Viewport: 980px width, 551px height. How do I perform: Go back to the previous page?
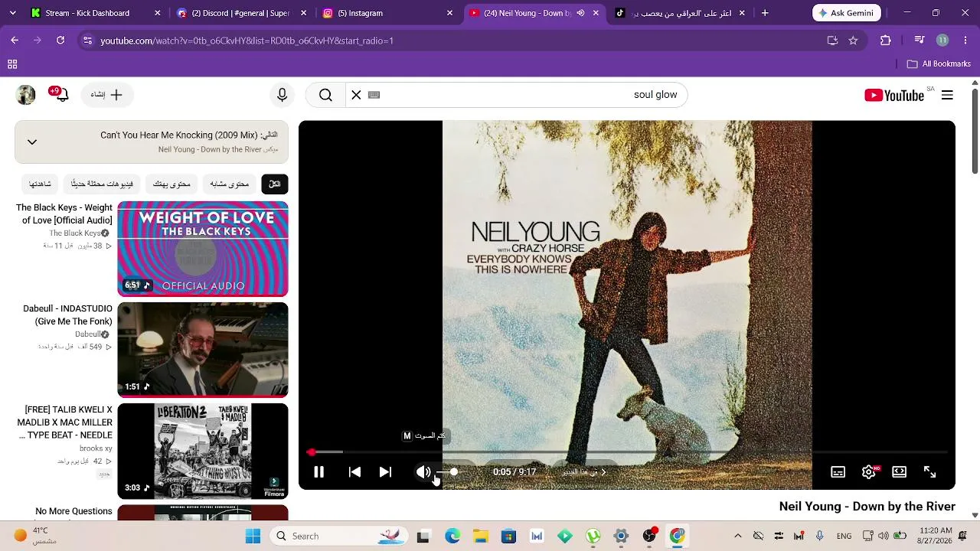coord(15,41)
